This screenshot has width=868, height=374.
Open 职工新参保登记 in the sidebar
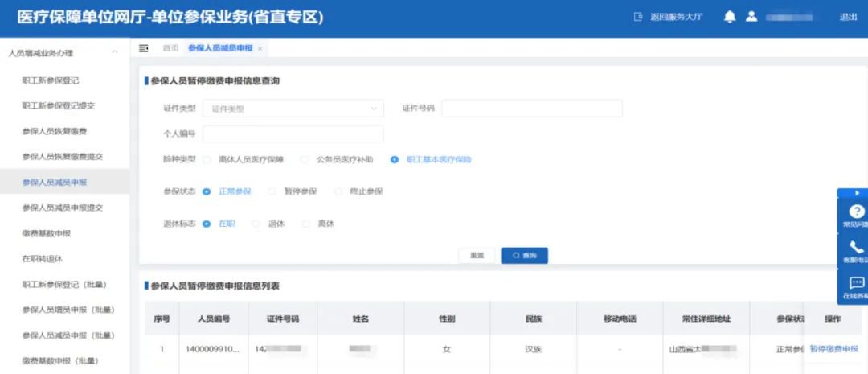click(50, 80)
